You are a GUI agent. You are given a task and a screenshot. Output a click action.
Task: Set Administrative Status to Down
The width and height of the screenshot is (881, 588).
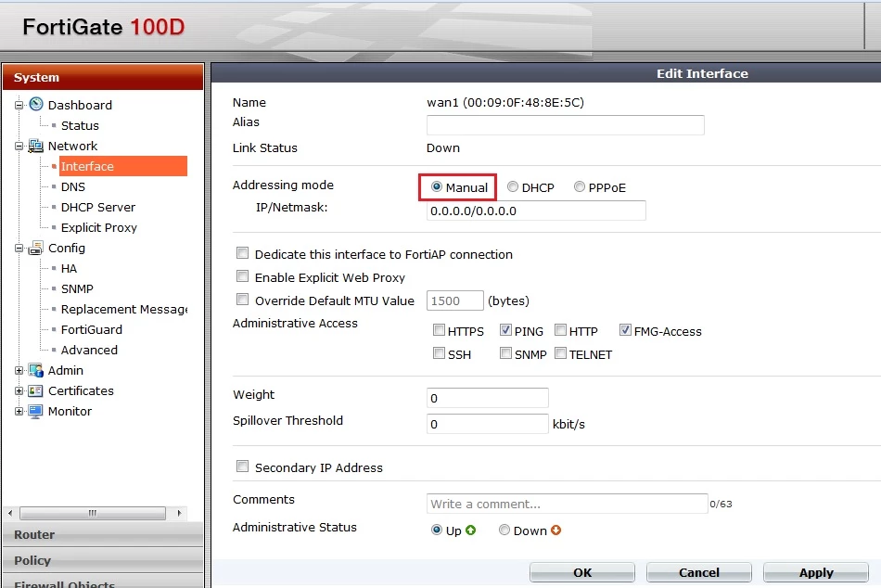point(504,530)
